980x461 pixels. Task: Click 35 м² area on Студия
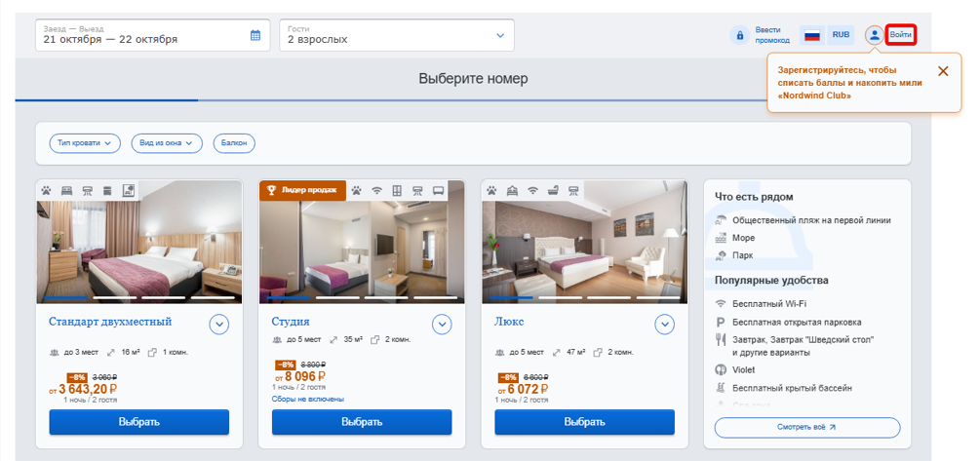(x=353, y=340)
